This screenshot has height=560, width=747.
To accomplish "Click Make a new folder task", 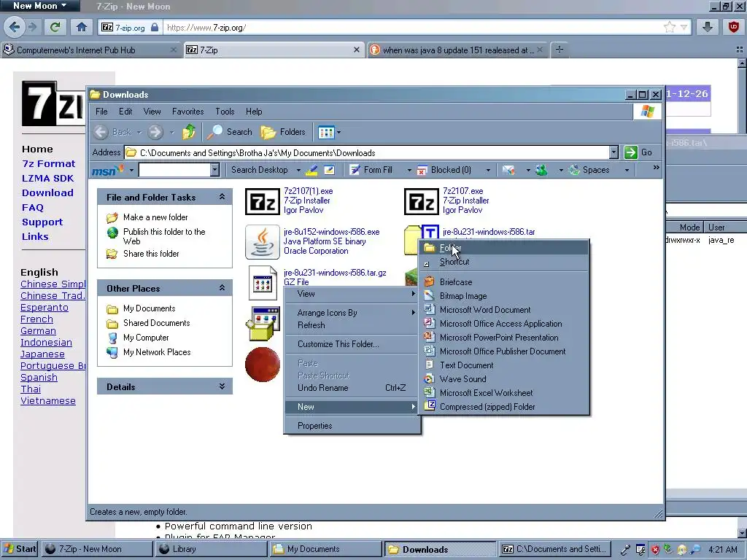I will [155, 217].
